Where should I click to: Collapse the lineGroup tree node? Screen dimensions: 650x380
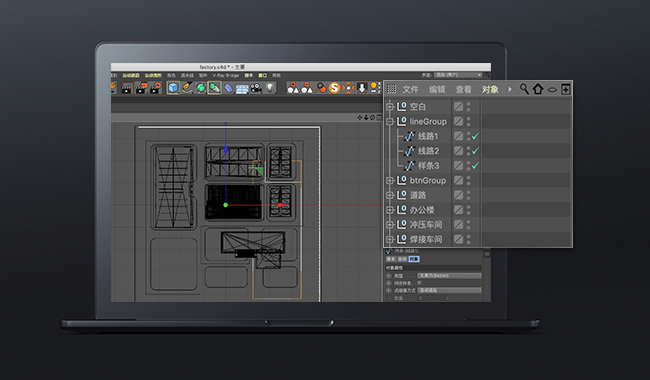[390, 121]
